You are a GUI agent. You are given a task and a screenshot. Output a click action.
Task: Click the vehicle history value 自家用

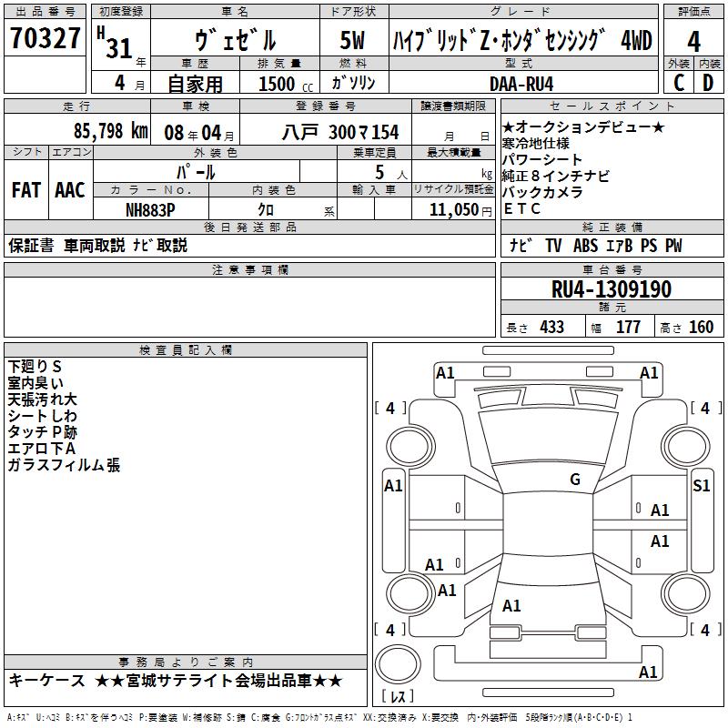tap(195, 84)
